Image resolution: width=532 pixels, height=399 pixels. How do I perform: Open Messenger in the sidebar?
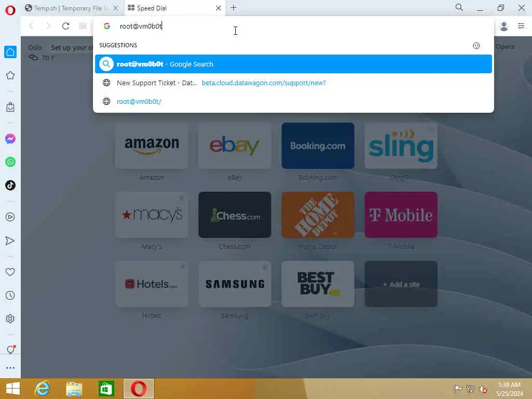coord(10,139)
